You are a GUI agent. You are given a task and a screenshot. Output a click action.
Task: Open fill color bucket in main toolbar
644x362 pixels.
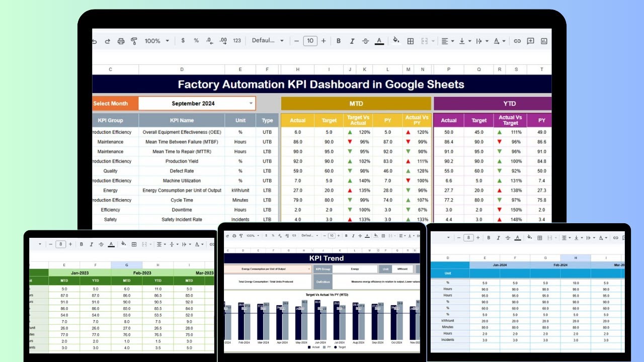tap(396, 41)
